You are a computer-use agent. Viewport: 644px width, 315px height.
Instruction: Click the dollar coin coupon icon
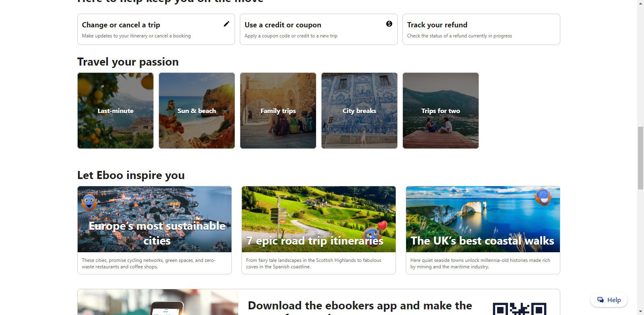[389, 24]
